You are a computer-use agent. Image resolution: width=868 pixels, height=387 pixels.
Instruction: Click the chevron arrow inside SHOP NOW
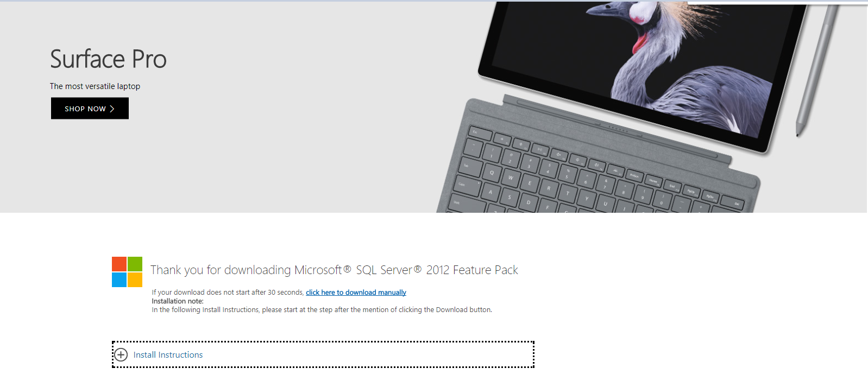pyautogui.click(x=112, y=109)
